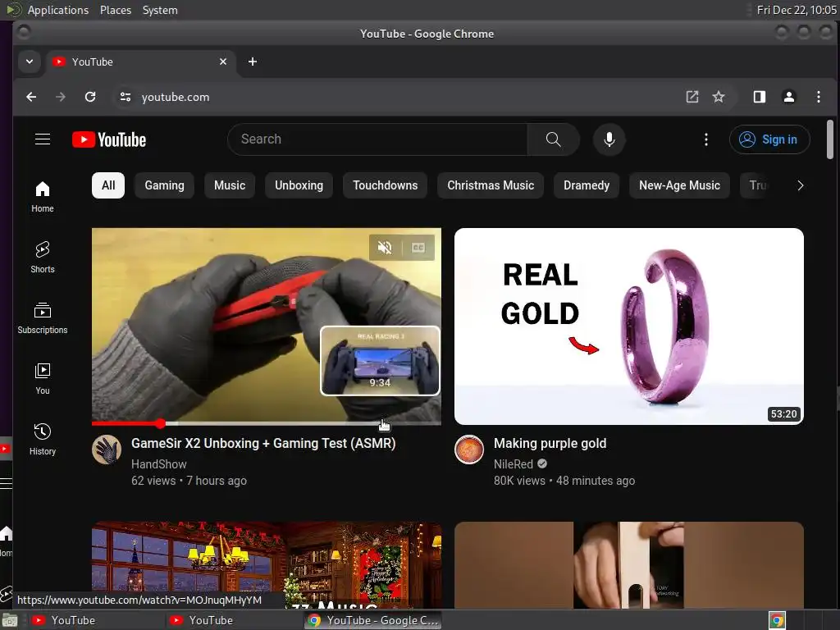Click the YouTube search field

[377, 139]
